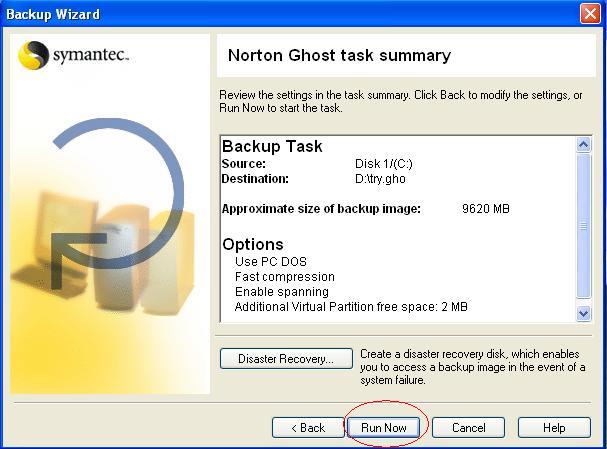Viewport: 607px width, 449px height.
Task: Select the destination path D:\try.gho
Action: click(x=380, y=179)
